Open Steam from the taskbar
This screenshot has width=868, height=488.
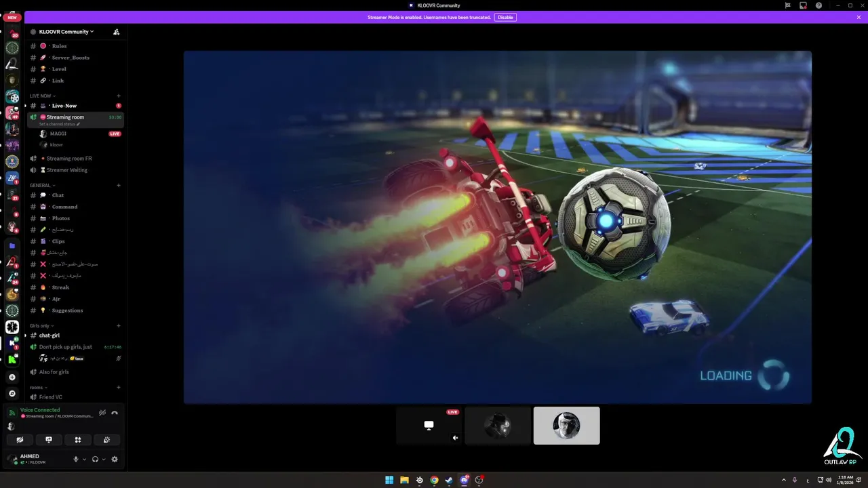[449, 480]
